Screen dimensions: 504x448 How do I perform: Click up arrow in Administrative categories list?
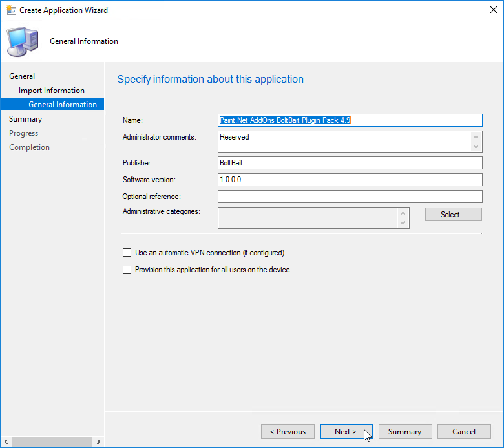coord(404,213)
